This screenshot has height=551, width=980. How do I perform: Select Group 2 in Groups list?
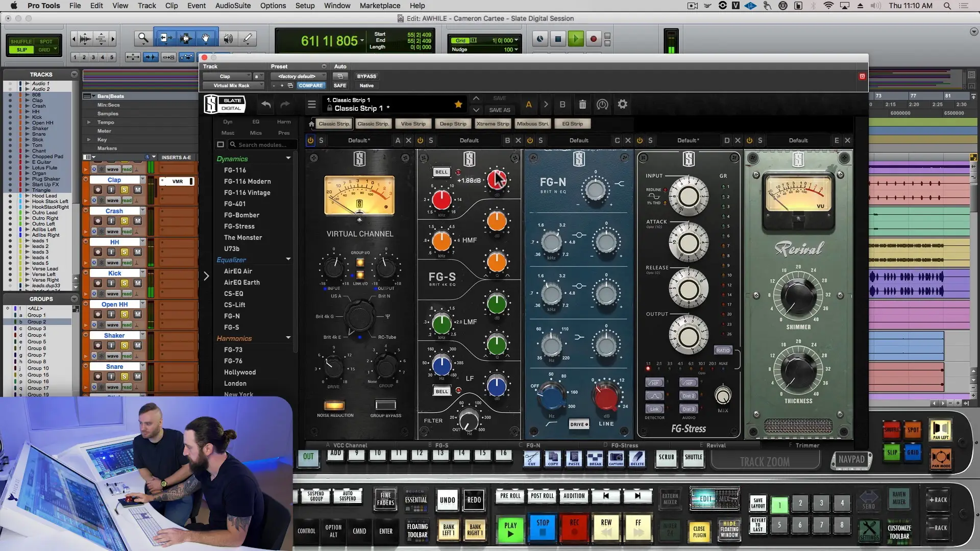(x=37, y=322)
